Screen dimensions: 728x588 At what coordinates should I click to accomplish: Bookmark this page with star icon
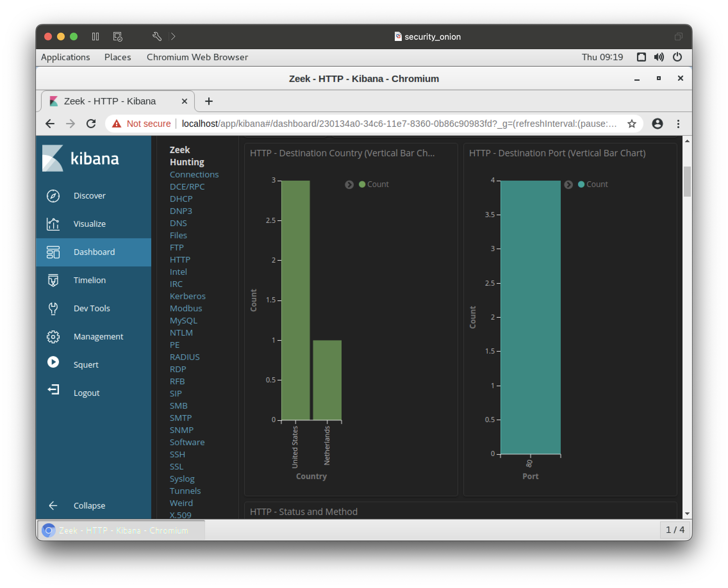coord(632,124)
